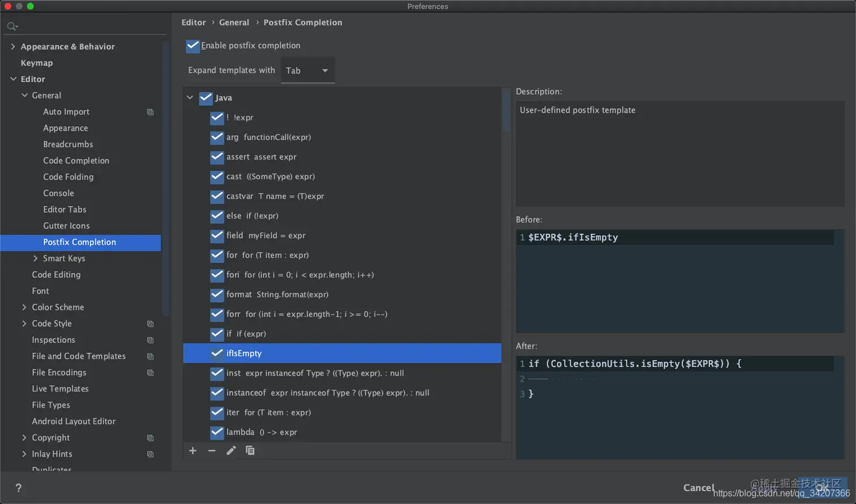Screen dimensions: 856x504
Task: Click the project-level icon beside Inlay Hints
Action: click(150, 454)
